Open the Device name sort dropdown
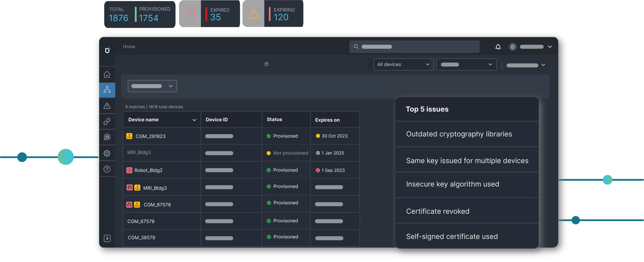The height and width of the screenshot is (262, 644). tap(194, 120)
